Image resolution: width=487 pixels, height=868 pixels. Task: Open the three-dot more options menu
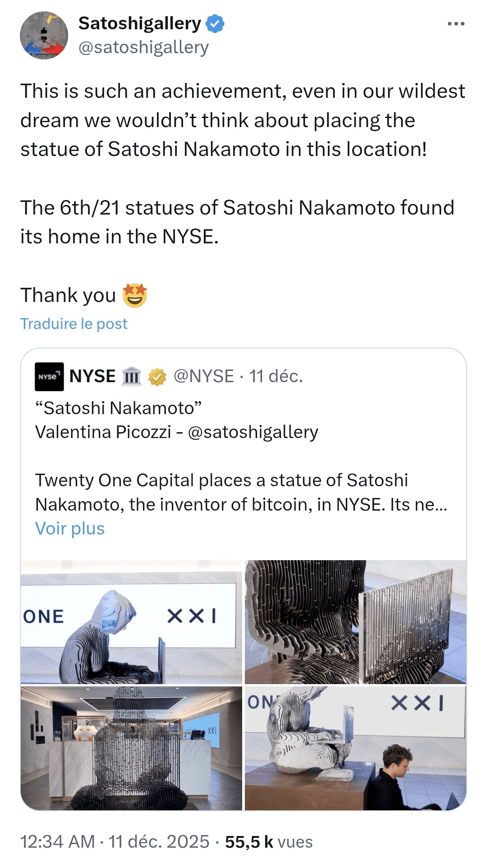(x=455, y=24)
